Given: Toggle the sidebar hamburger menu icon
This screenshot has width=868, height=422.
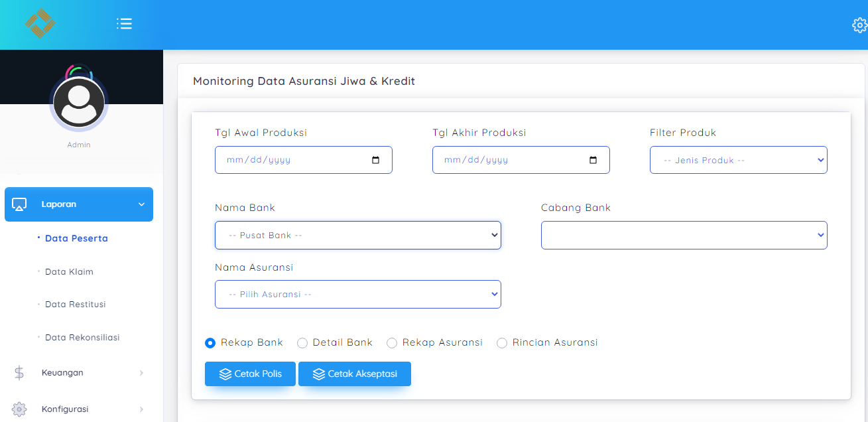Looking at the screenshot, I should (x=124, y=24).
